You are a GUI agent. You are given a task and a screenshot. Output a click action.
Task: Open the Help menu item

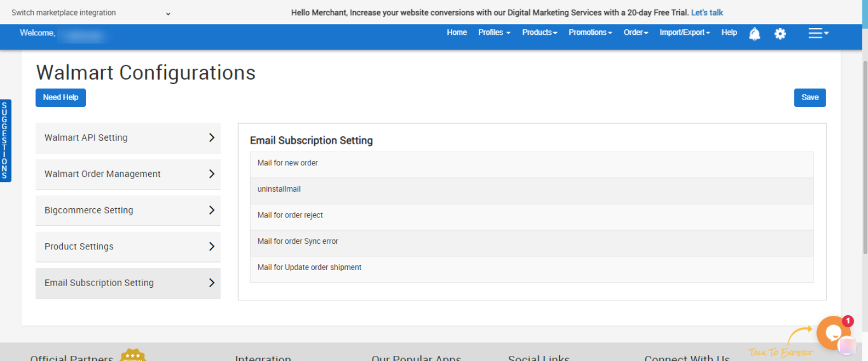click(x=729, y=33)
